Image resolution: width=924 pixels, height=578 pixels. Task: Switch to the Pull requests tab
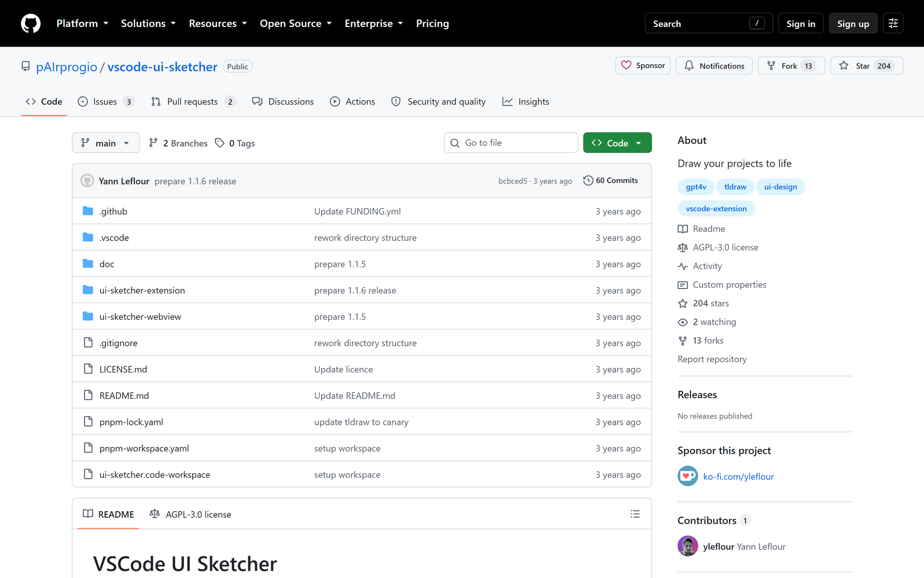coord(193,102)
